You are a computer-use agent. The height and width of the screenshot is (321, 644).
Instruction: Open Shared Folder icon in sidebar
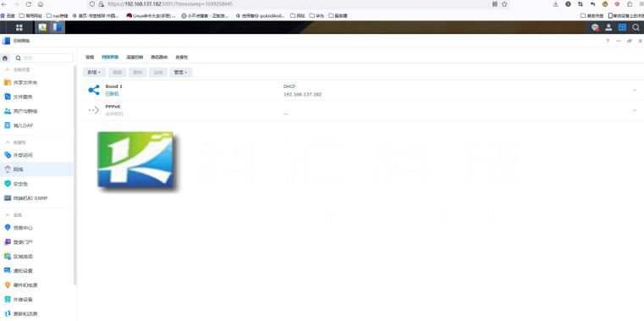pyautogui.click(x=8, y=82)
